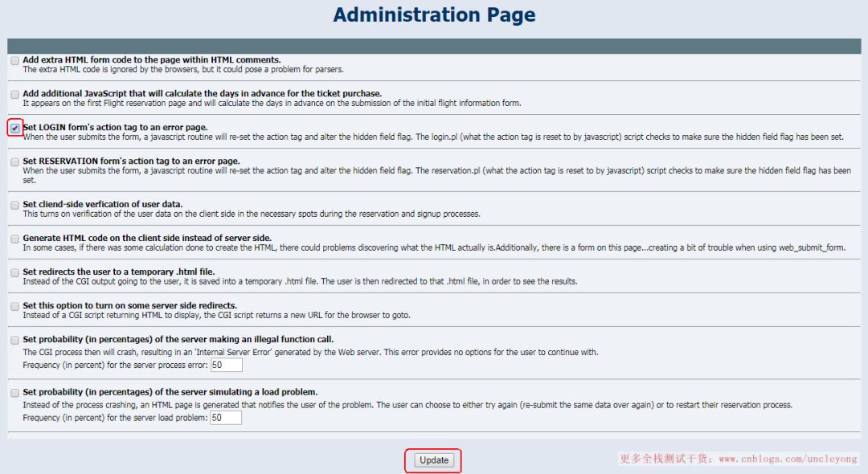Viewport: 868px width, 474px height.
Task: Click description 'Instead of a CGI script returning HTML'
Action: coord(216,315)
